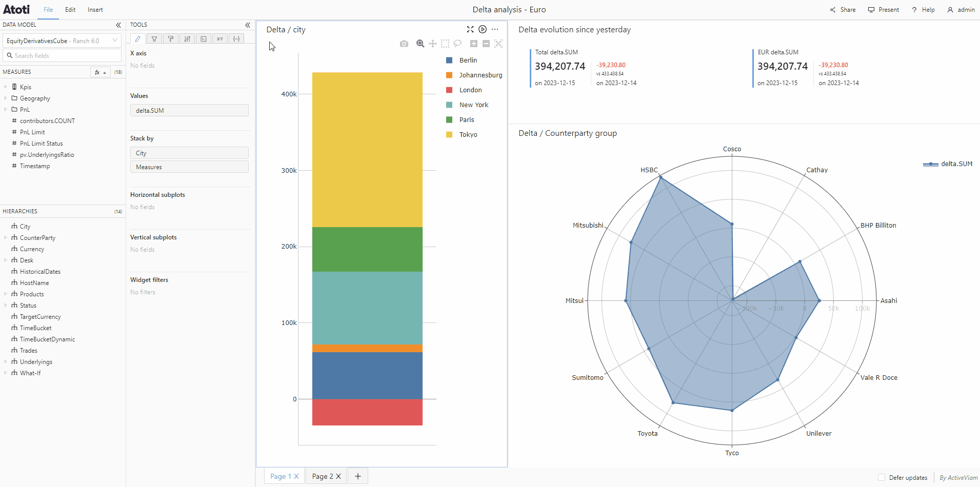Expand the PnL measures folder
The height and width of the screenshot is (487, 980).
pos(6,109)
